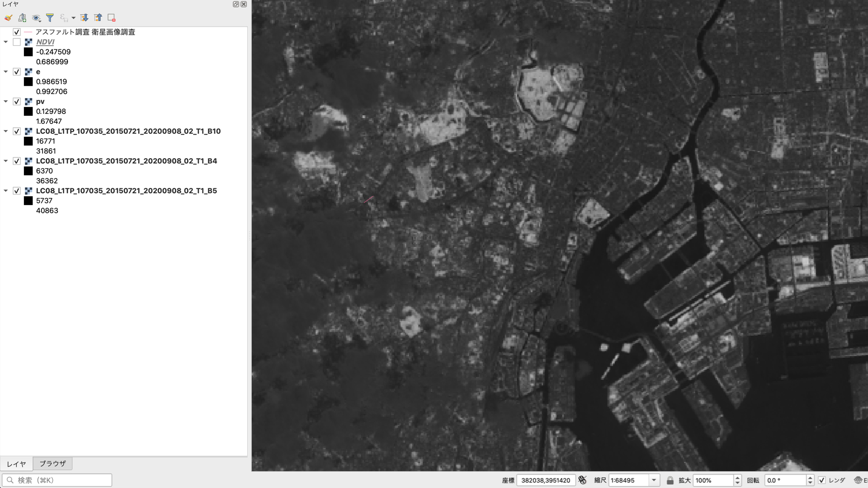868x488 pixels.
Task: Step the rotation (回転) spinner up
Action: point(810,478)
